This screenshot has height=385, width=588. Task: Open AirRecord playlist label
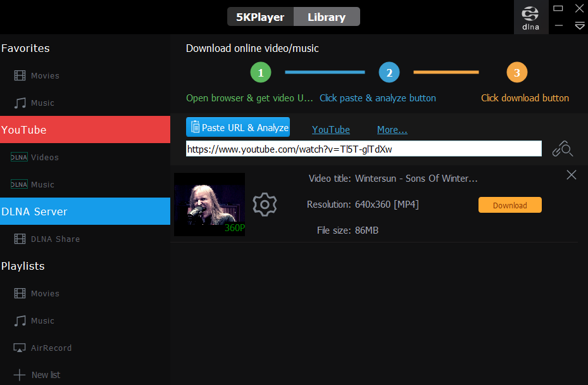(x=51, y=348)
